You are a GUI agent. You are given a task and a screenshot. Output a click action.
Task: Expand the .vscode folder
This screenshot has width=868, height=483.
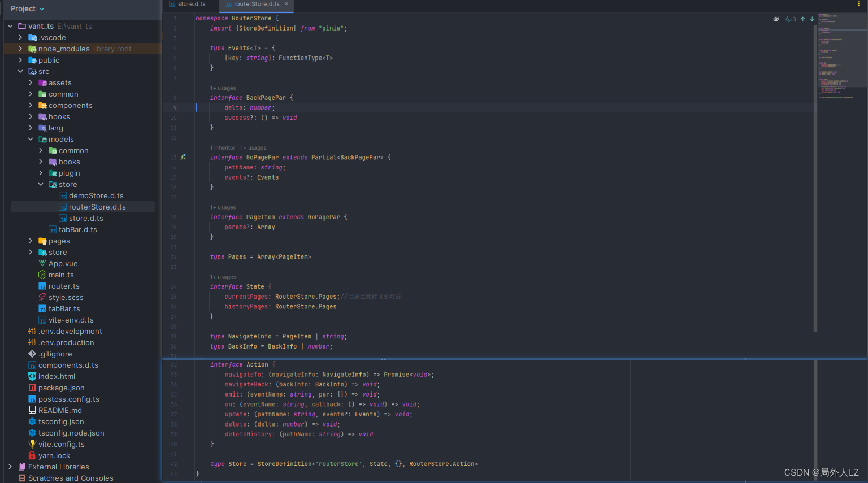click(20, 37)
